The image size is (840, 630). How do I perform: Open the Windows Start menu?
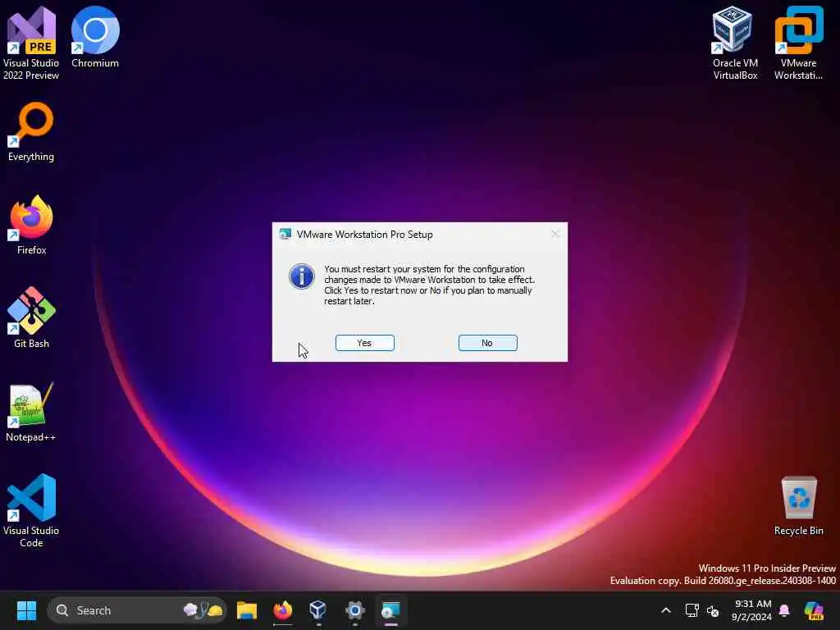[x=26, y=610]
